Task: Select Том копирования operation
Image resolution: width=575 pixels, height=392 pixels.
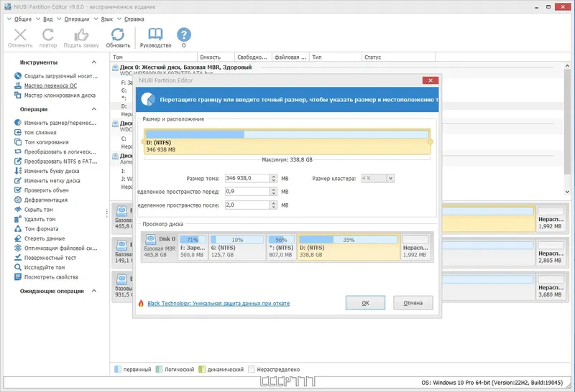Action: pyautogui.click(x=42, y=141)
